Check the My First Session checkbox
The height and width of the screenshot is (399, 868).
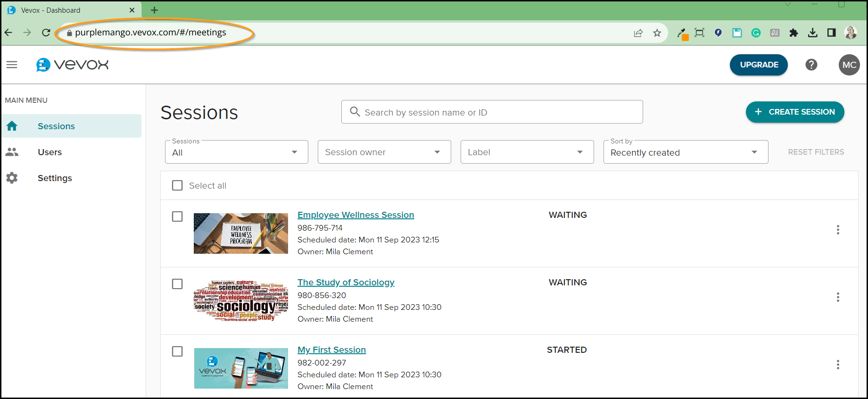(x=177, y=351)
